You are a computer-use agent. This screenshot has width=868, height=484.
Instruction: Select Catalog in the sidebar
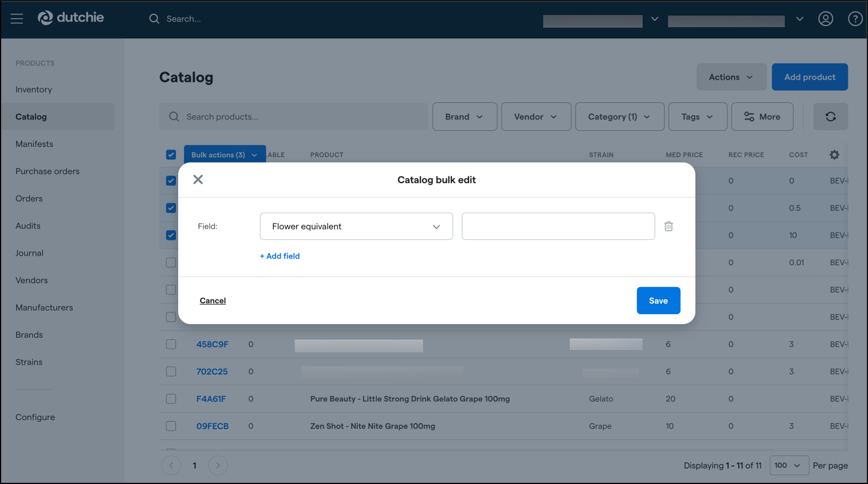point(31,117)
